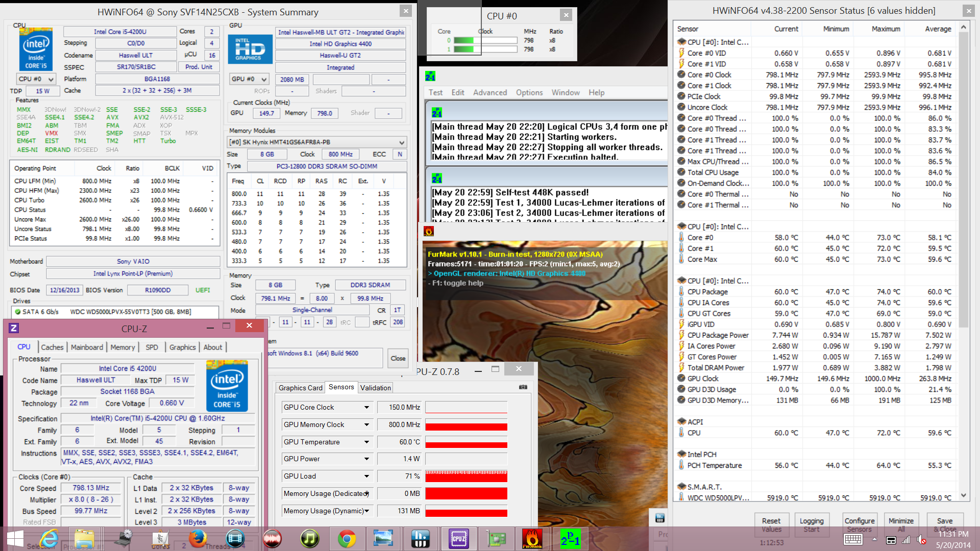Click the GPU Load graph in GPU-Z
Screen dimensions: 980x551
(466, 476)
